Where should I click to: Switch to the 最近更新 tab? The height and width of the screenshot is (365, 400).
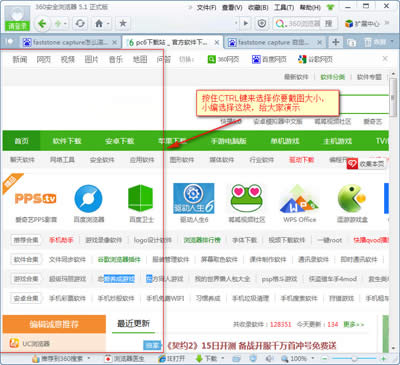pos(133,323)
